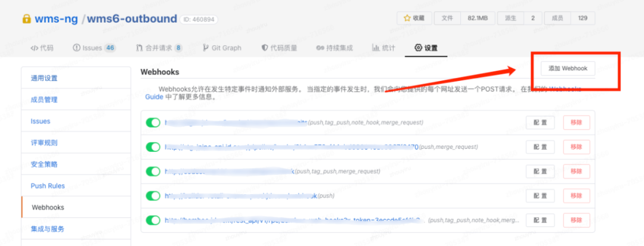Click the infinity icon beside 持续集成
Image resolution: width=644 pixels, height=246 pixels.
pos(320,48)
